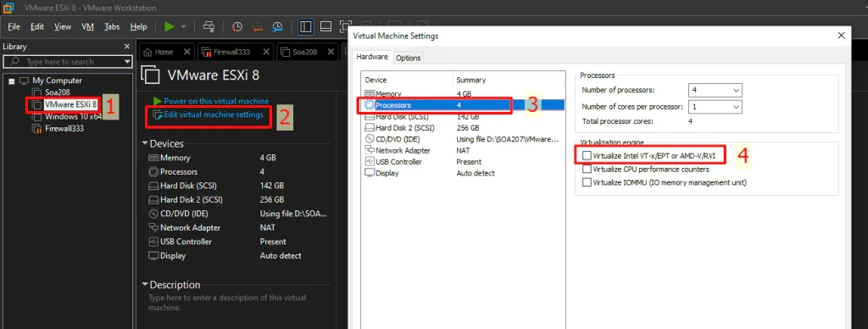The height and width of the screenshot is (329, 868).
Task: Click Network Adapter icon in Devices summary
Action: click(x=153, y=227)
